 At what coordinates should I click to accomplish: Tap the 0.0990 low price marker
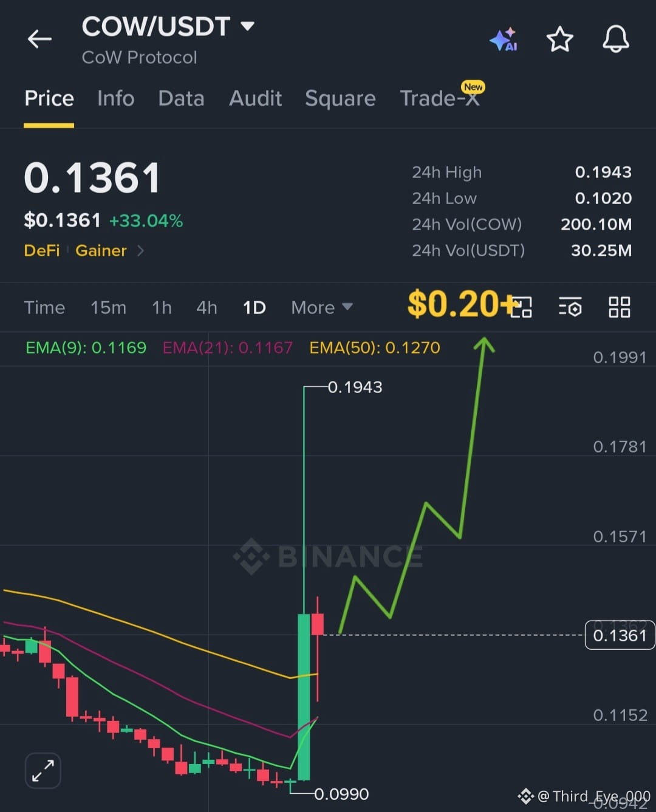point(341,794)
